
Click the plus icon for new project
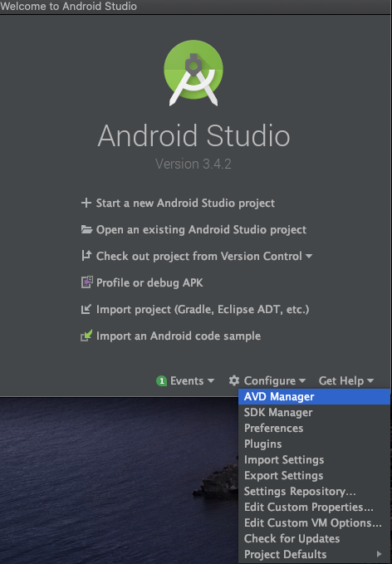click(x=86, y=203)
